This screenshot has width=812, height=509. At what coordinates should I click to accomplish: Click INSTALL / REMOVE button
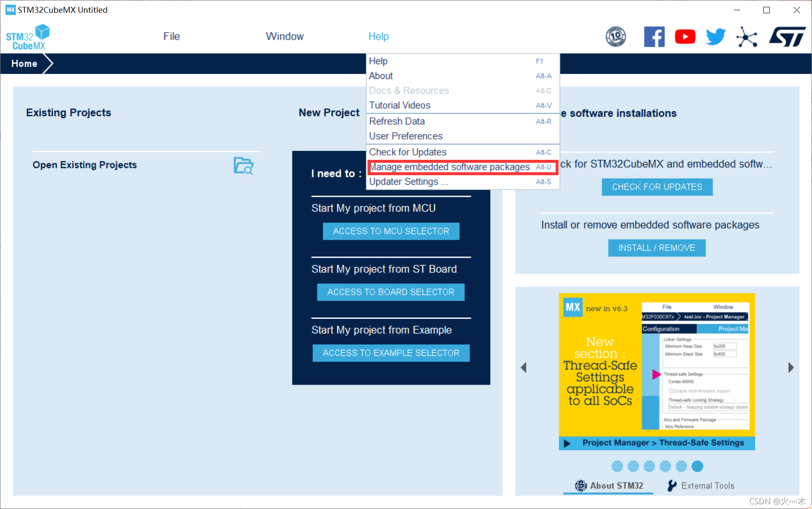657,248
